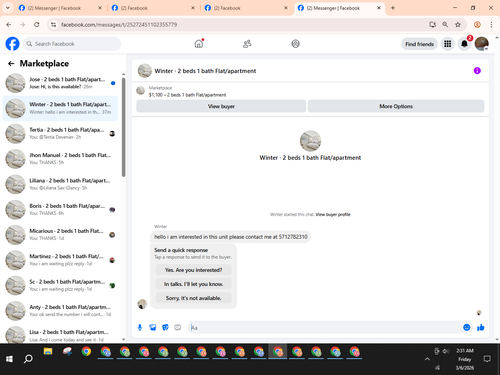Click the address bar URL

click(119, 25)
